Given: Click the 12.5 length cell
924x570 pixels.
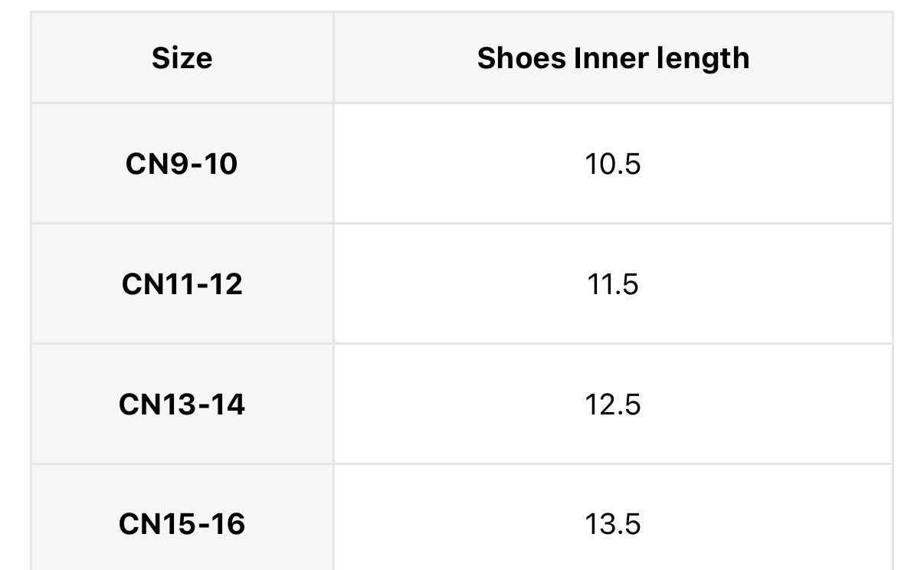Looking at the screenshot, I should pyautogui.click(x=613, y=405).
